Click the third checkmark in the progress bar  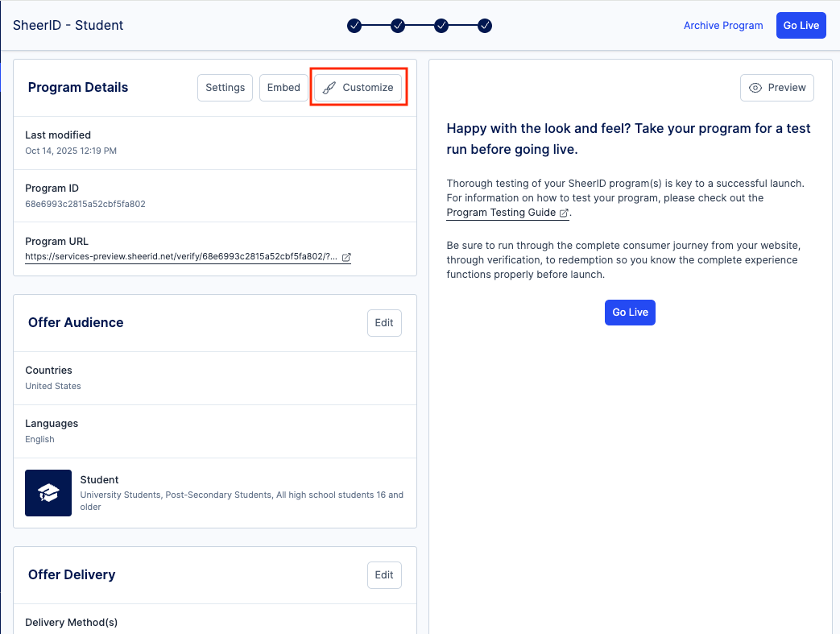pyautogui.click(x=441, y=25)
